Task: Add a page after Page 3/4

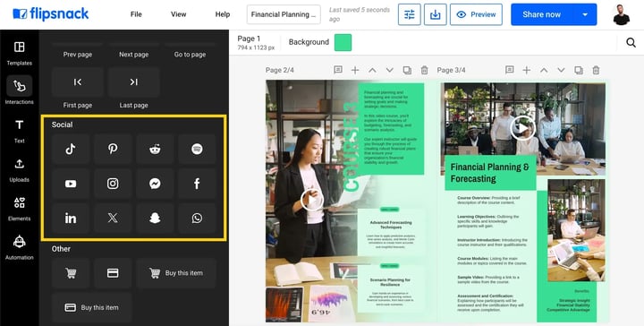Action: tap(527, 70)
